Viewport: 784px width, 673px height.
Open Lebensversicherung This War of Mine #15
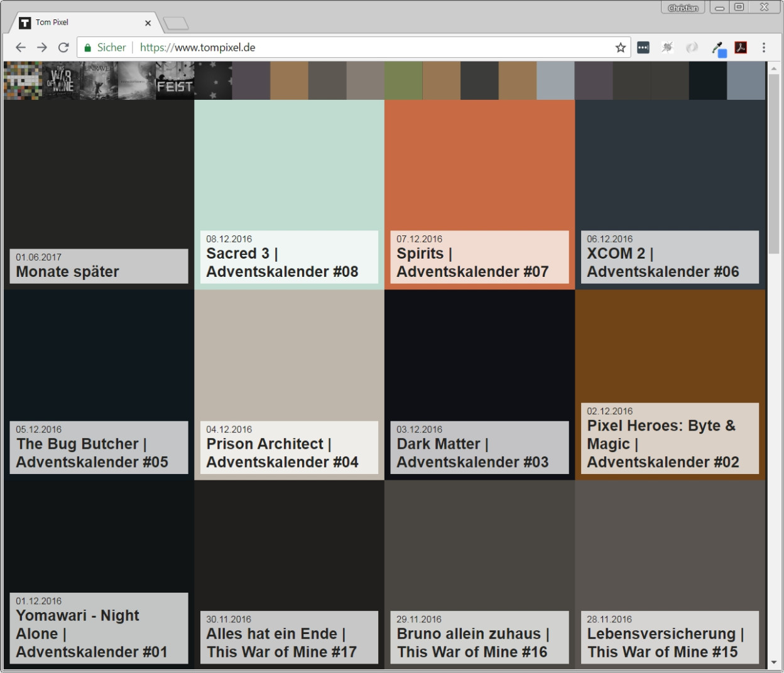(x=670, y=575)
